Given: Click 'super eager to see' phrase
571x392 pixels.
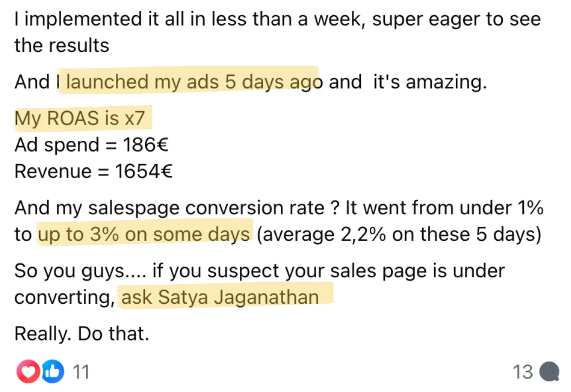Looking at the screenshot, I should tap(456, 19).
